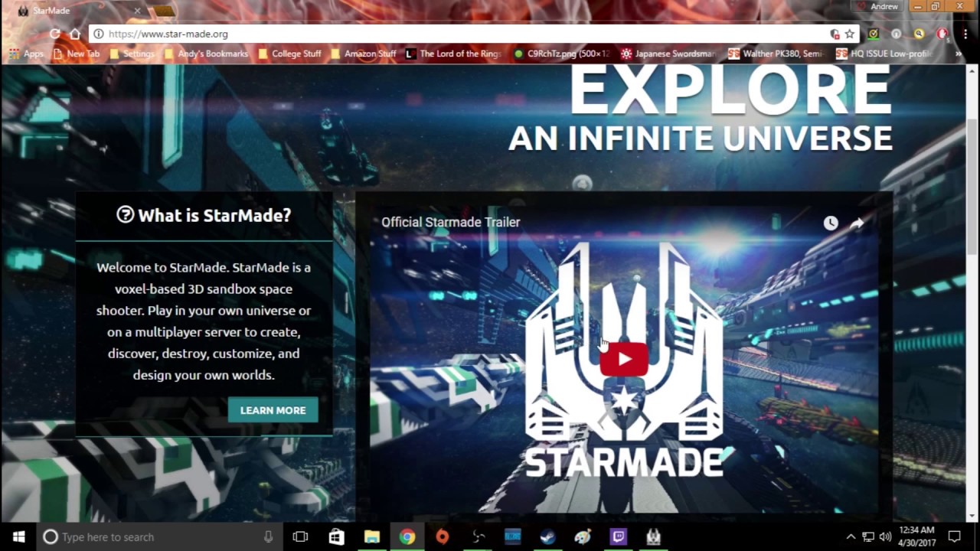Click the Share arrow icon on video
The height and width of the screenshot is (551, 980).
857,223
